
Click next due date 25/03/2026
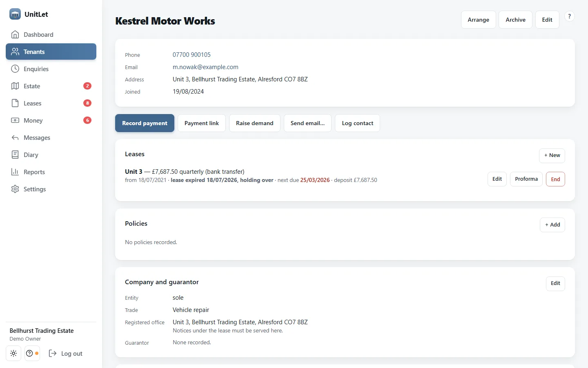[315, 180]
